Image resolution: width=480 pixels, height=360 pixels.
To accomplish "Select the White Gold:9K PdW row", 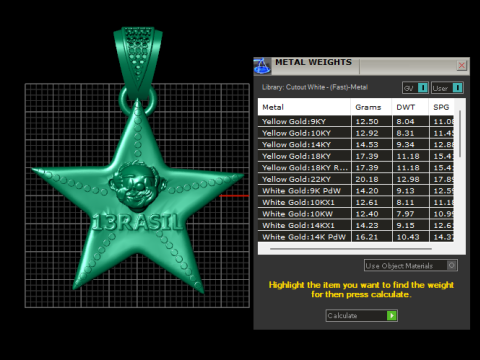I will [356, 191].
